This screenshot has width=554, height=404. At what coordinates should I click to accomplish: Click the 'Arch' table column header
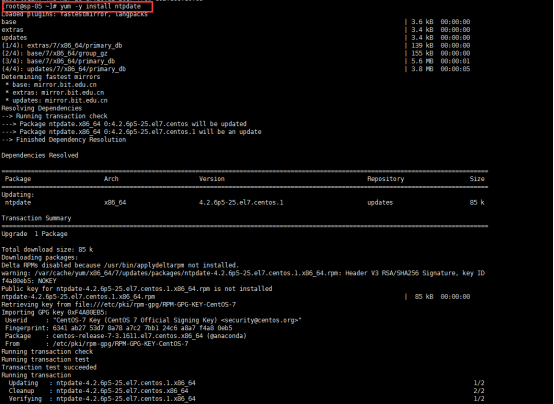pos(111,179)
